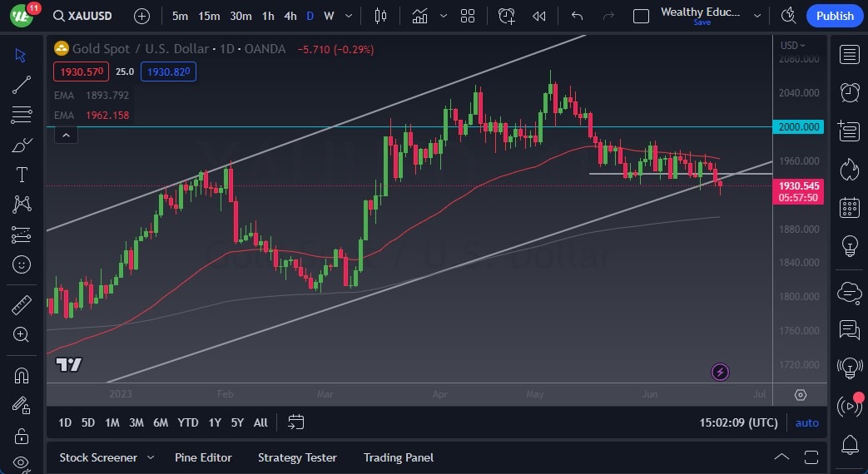Switch to the Pine Editor tab
This screenshot has height=474, width=868.
[x=203, y=457]
